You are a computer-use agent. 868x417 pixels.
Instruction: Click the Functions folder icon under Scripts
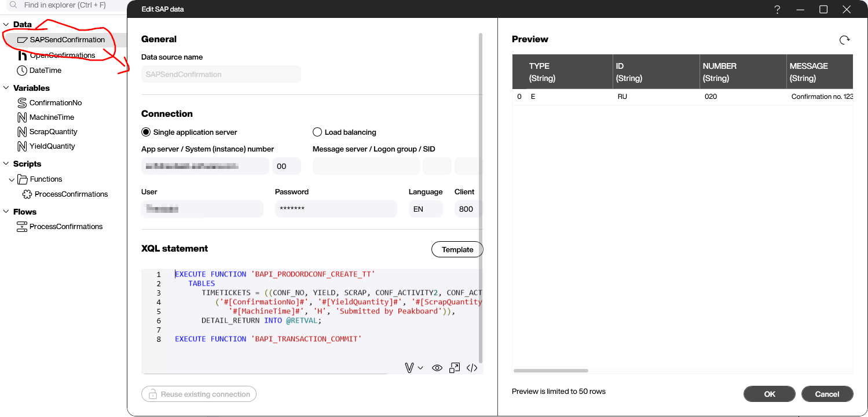pyautogui.click(x=21, y=179)
